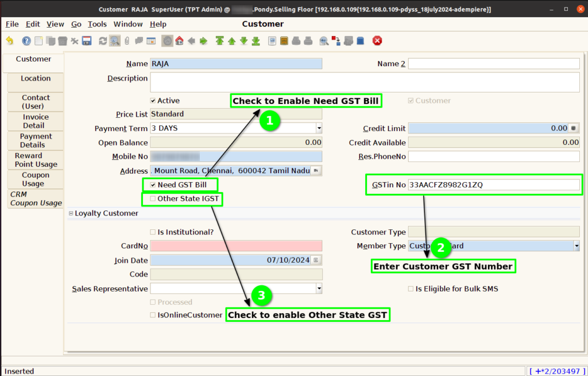Image resolution: width=588 pixels, height=376 pixels.
Task: Collapse the Loyalty Customer section
Action: pyautogui.click(x=71, y=213)
